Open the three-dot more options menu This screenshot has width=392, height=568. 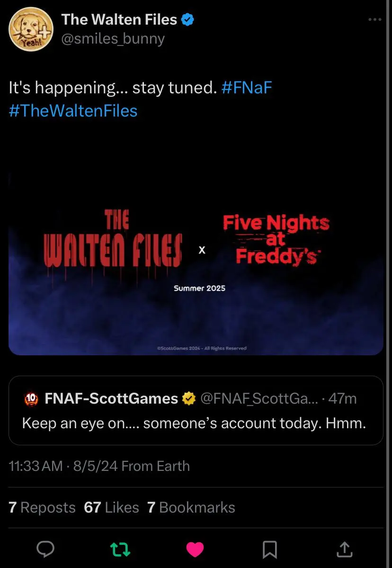click(374, 20)
